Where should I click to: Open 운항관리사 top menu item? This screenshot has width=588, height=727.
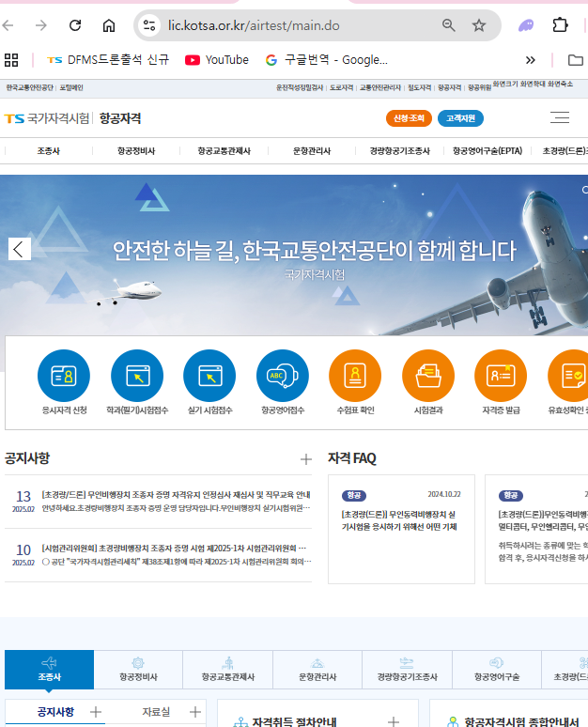point(312,150)
